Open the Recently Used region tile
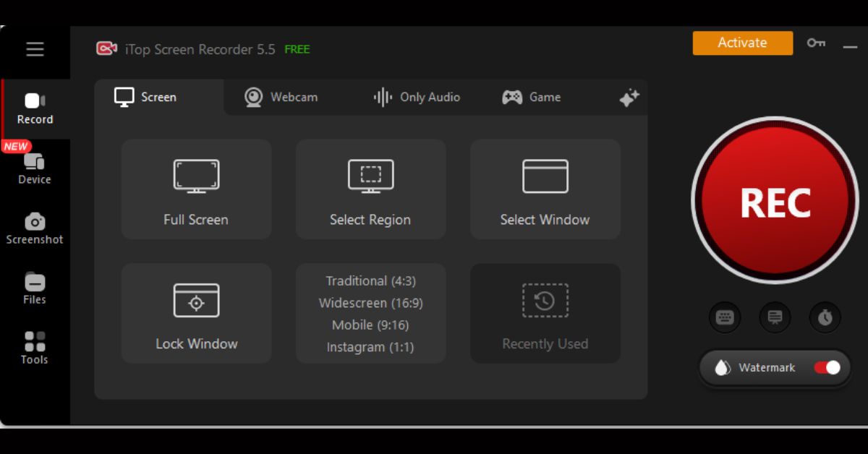 pyautogui.click(x=545, y=313)
